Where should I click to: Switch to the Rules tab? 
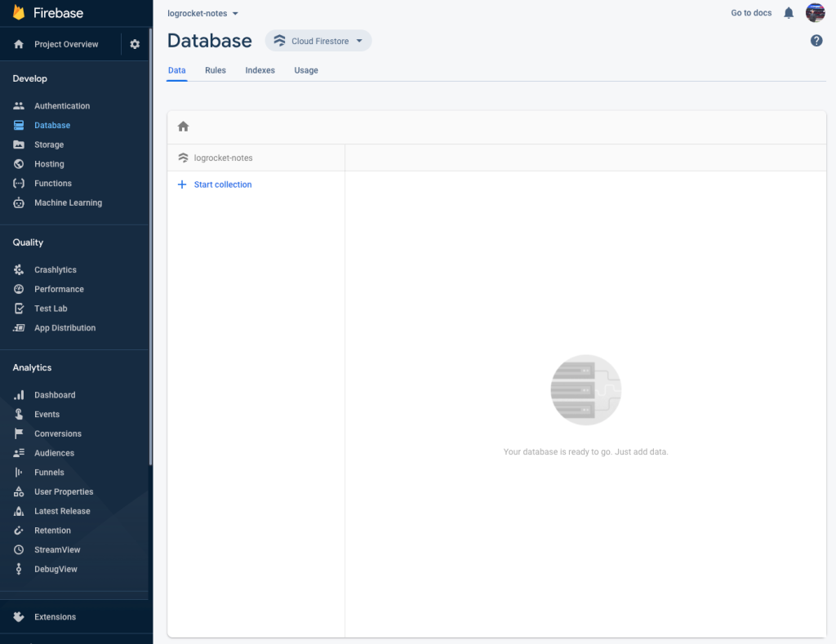tap(215, 70)
